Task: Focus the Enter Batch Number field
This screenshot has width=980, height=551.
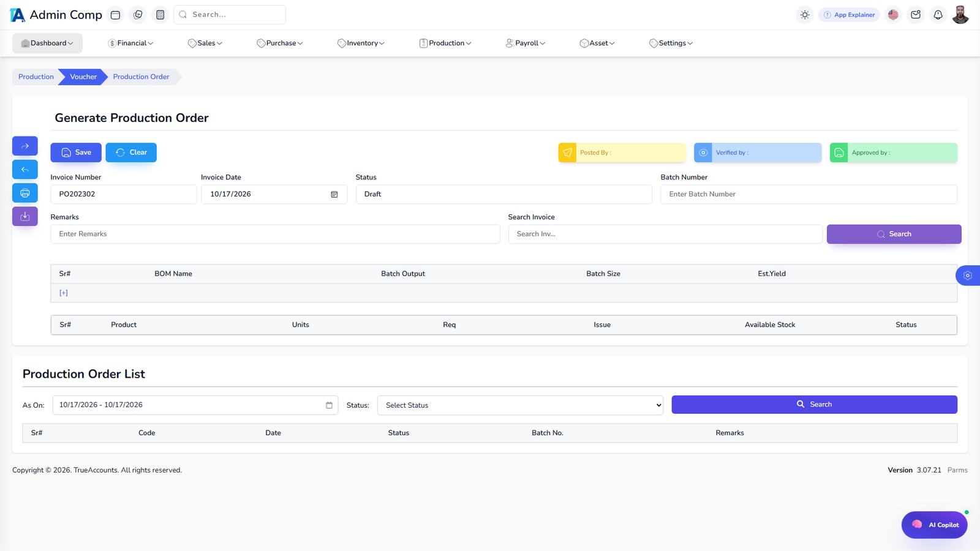Action: [x=809, y=194]
